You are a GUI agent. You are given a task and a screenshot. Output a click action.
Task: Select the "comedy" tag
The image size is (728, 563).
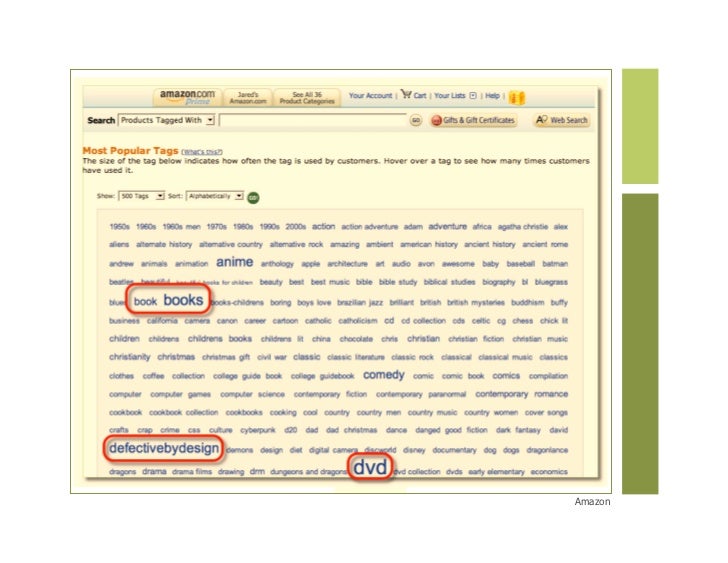click(x=384, y=375)
